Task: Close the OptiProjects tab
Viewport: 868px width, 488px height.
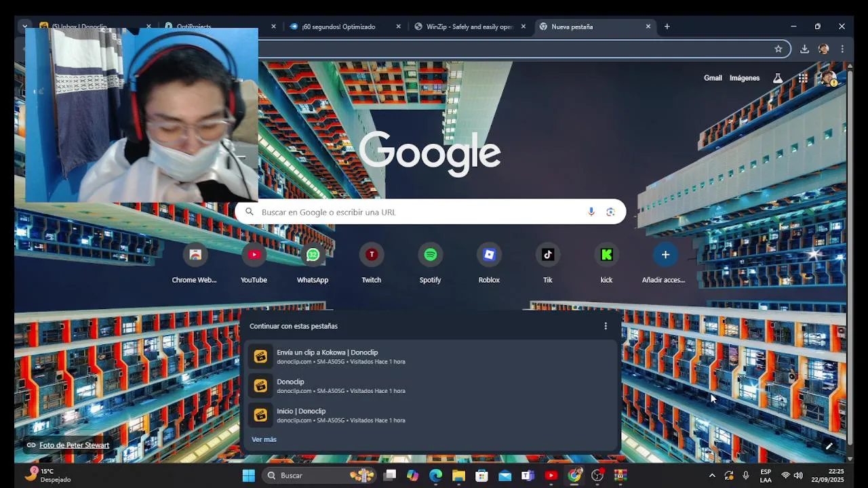Action: coord(274,26)
